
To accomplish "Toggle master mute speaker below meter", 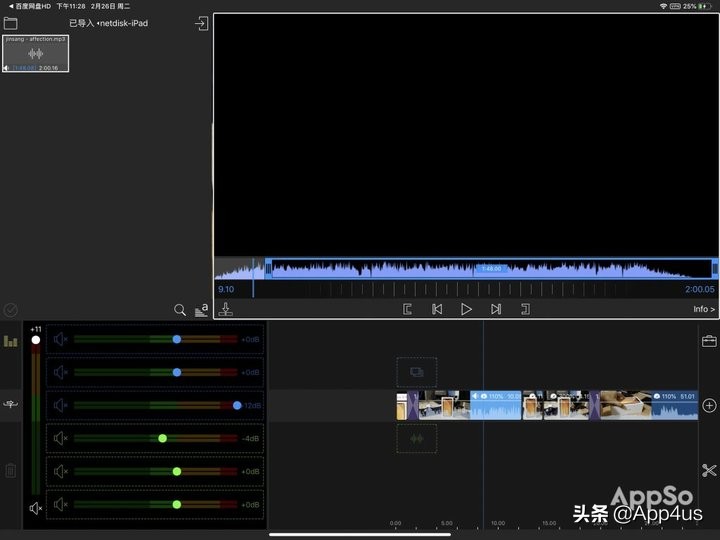I will [36, 508].
